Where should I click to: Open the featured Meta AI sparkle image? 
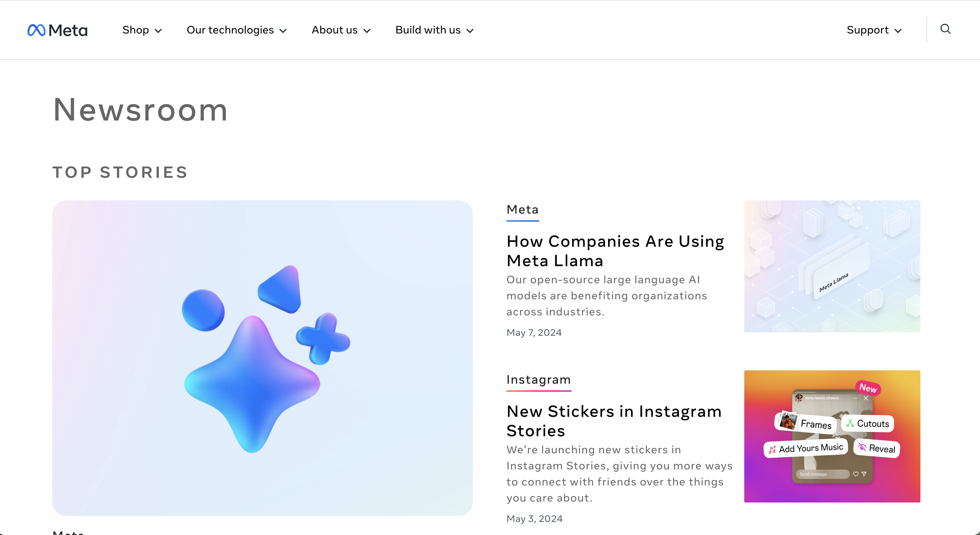(x=263, y=358)
